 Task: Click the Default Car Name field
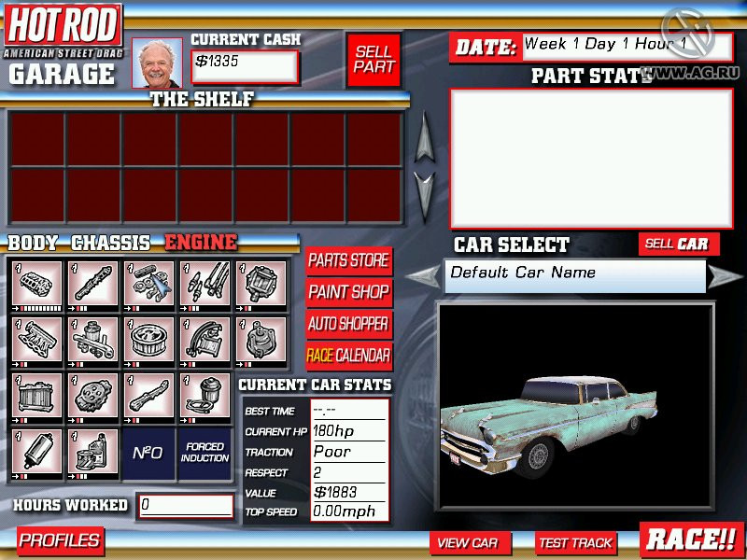(575, 276)
